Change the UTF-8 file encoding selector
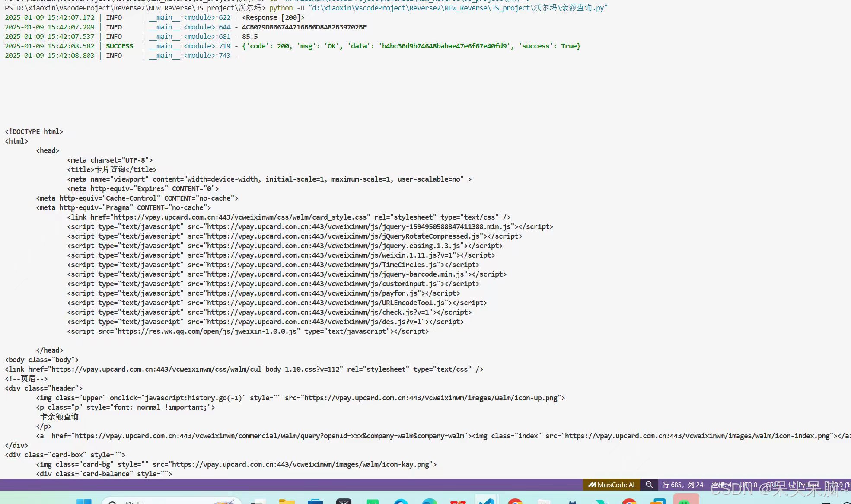Screen dimensions: 851x504 coord(748,485)
